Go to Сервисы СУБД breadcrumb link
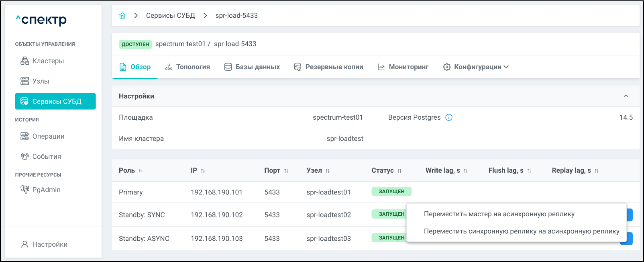 pos(170,16)
